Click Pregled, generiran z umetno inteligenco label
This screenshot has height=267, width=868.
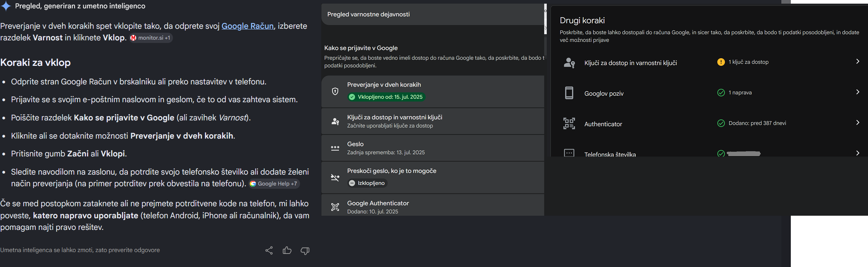pos(80,6)
